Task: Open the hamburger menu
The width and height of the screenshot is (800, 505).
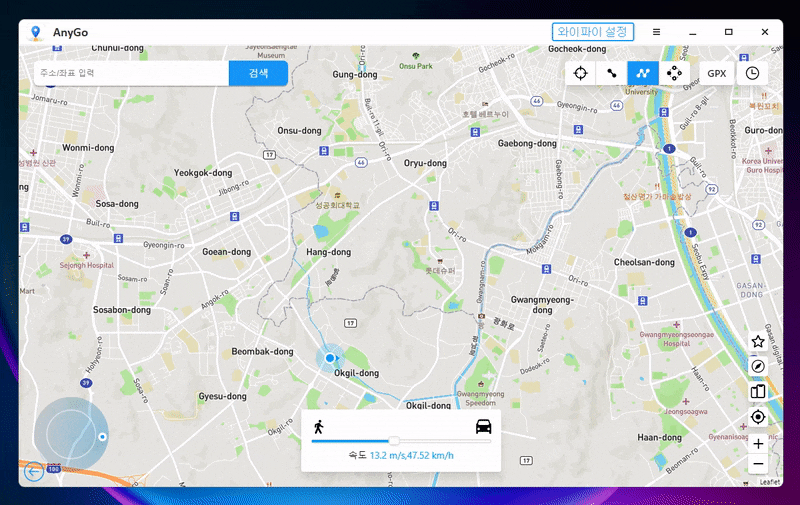Action: click(657, 32)
